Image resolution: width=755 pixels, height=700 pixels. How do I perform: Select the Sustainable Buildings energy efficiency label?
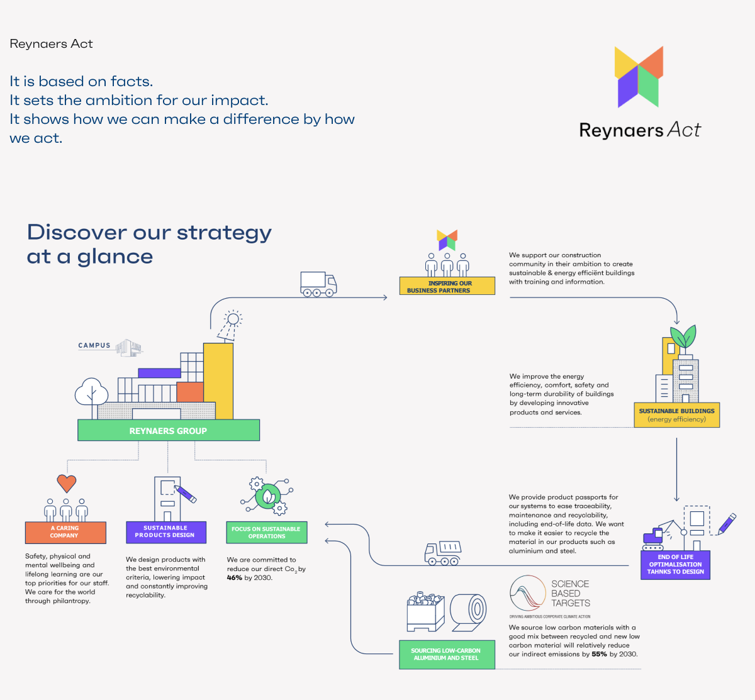point(676,415)
